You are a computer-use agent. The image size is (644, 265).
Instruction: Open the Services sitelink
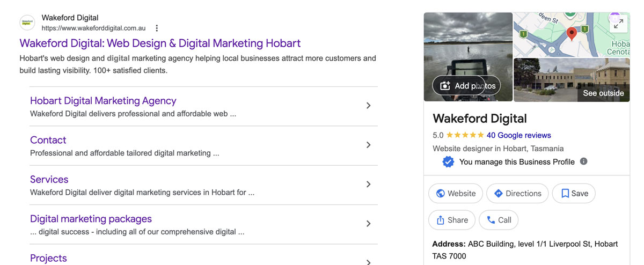(49, 179)
